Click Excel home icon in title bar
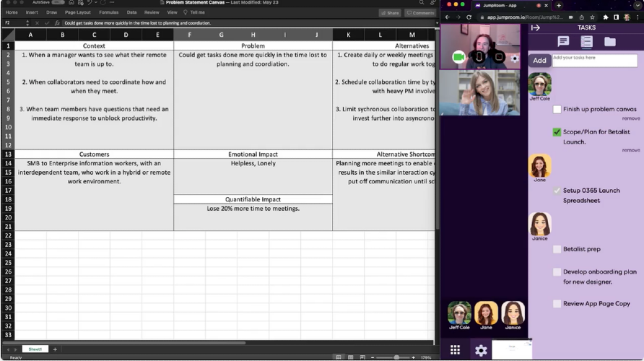 71,2
